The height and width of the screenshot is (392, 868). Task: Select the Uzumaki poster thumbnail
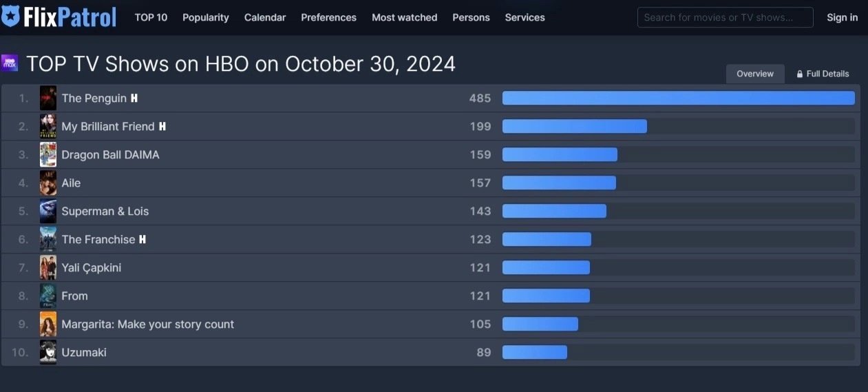click(x=48, y=353)
